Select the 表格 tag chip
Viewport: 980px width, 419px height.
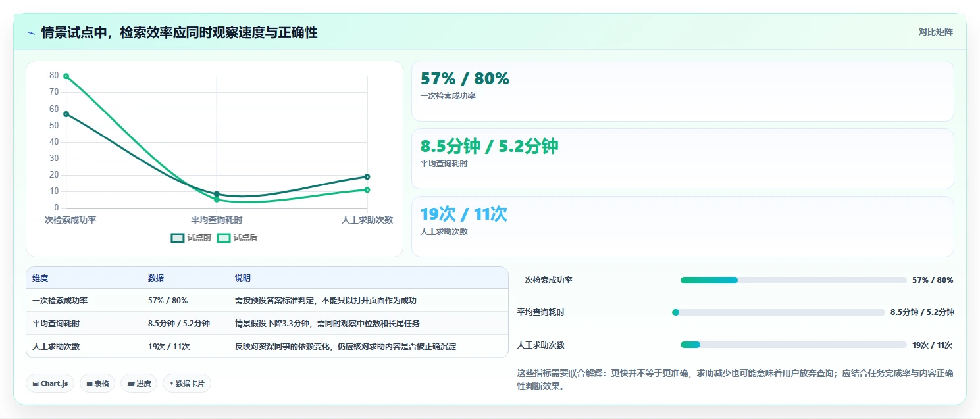click(x=97, y=383)
